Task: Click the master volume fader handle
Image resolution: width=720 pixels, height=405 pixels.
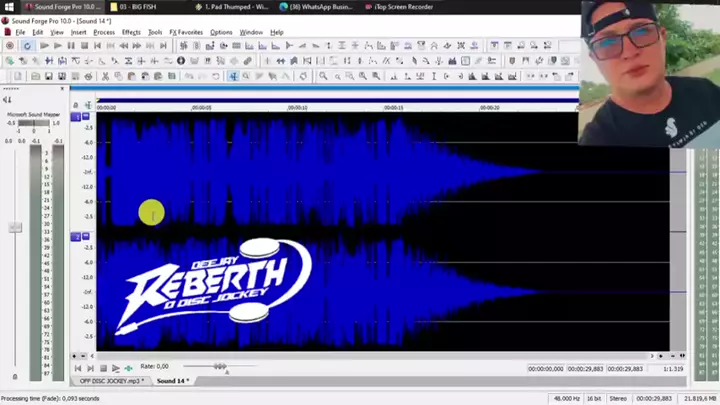Action: [x=15, y=227]
